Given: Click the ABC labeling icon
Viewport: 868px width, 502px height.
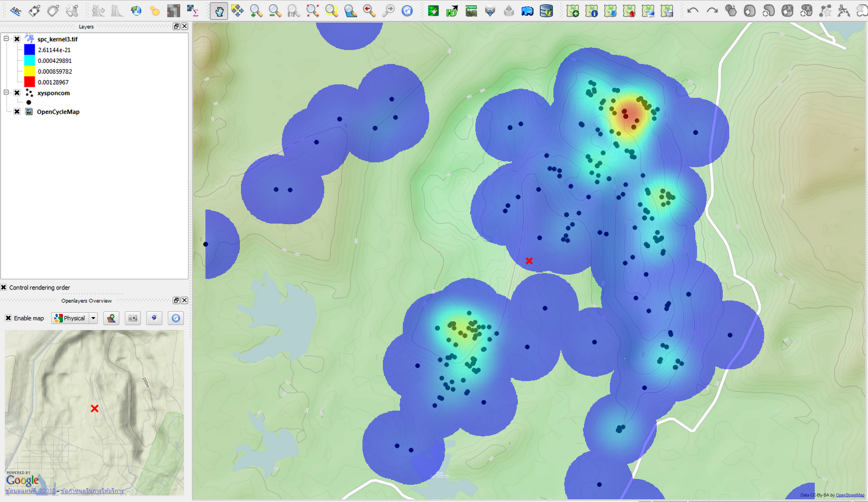Looking at the screenshot, I should coord(15,10).
